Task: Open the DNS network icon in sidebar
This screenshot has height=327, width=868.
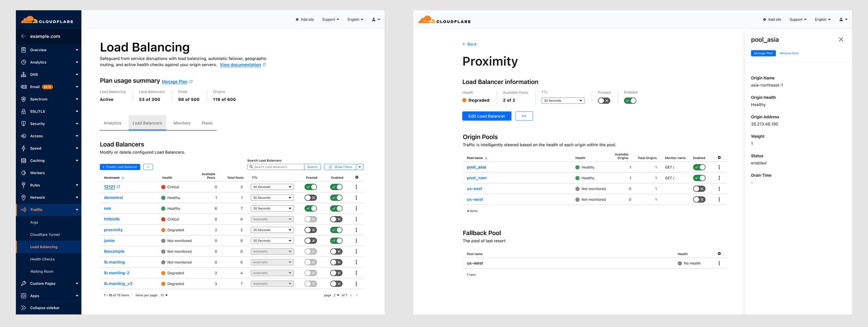Action: tap(24, 75)
